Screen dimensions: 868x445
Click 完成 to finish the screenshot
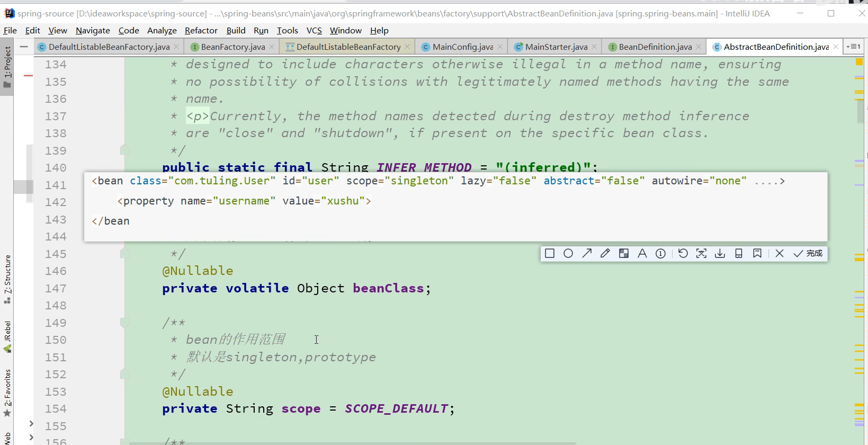808,254
